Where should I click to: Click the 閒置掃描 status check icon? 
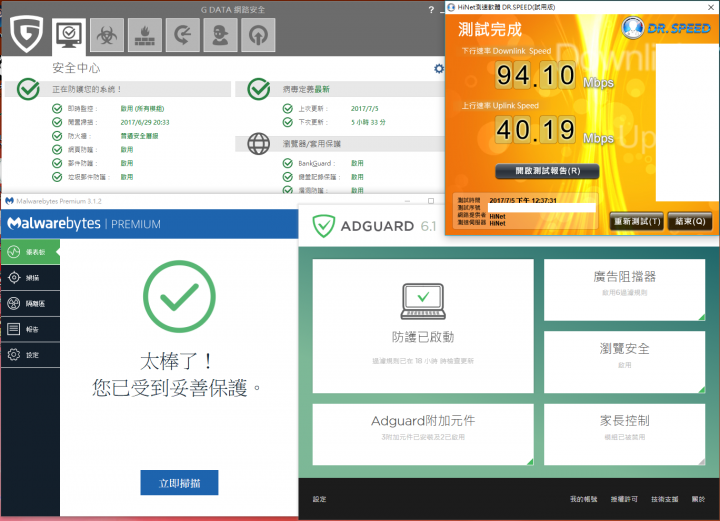coord(57,122)
